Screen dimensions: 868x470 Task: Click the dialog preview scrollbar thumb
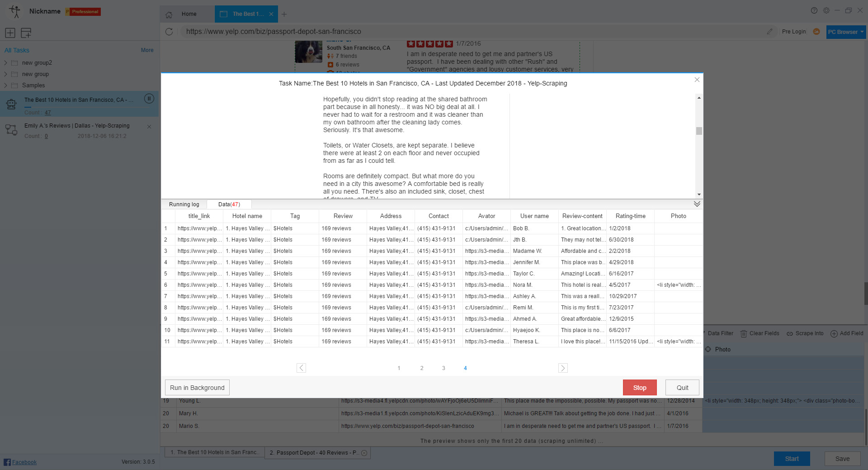tap(699, 131)
